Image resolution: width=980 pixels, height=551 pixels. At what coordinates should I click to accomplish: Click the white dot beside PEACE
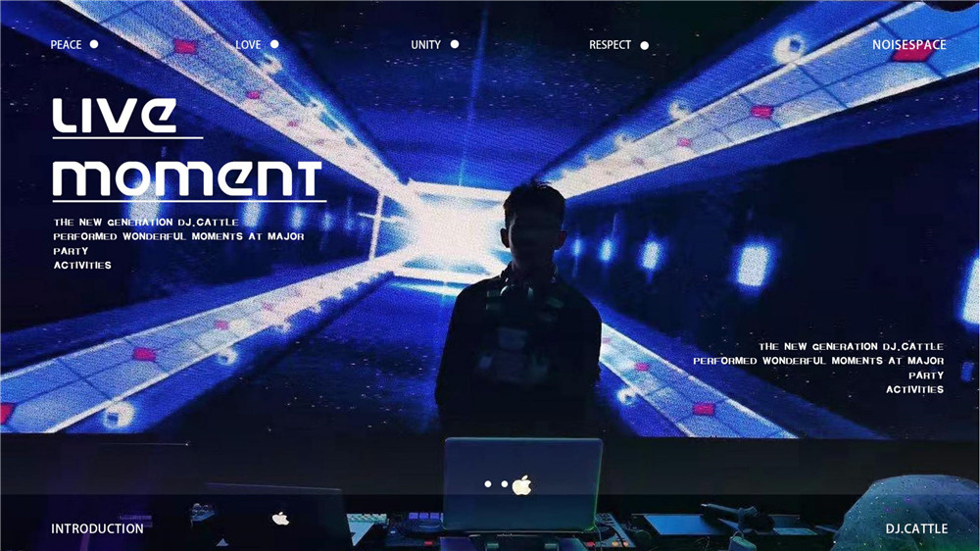[x=94, y=44]
